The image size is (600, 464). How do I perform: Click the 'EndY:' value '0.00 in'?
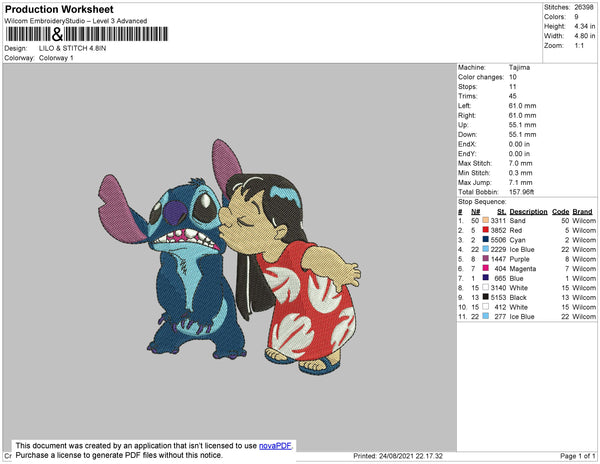coord(519,154)
